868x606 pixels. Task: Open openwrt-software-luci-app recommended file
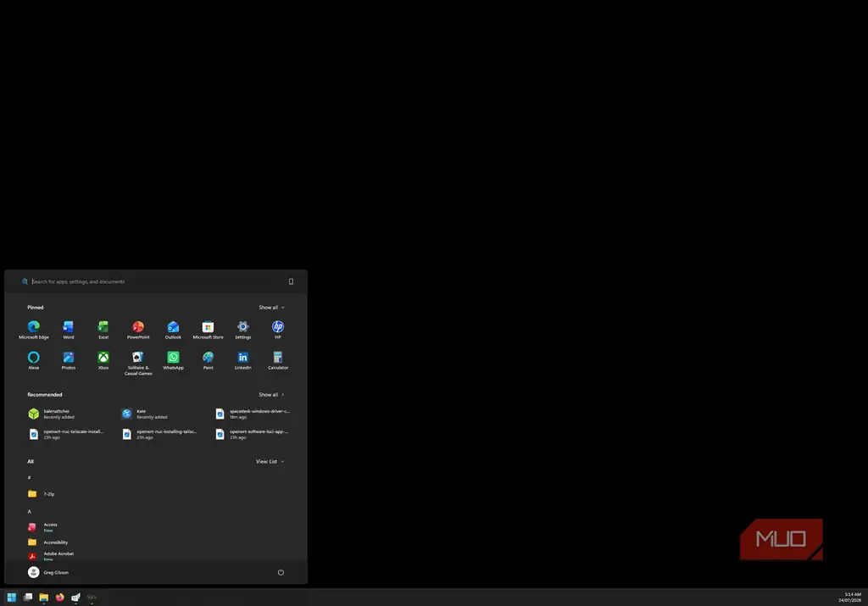coord(253,434)
